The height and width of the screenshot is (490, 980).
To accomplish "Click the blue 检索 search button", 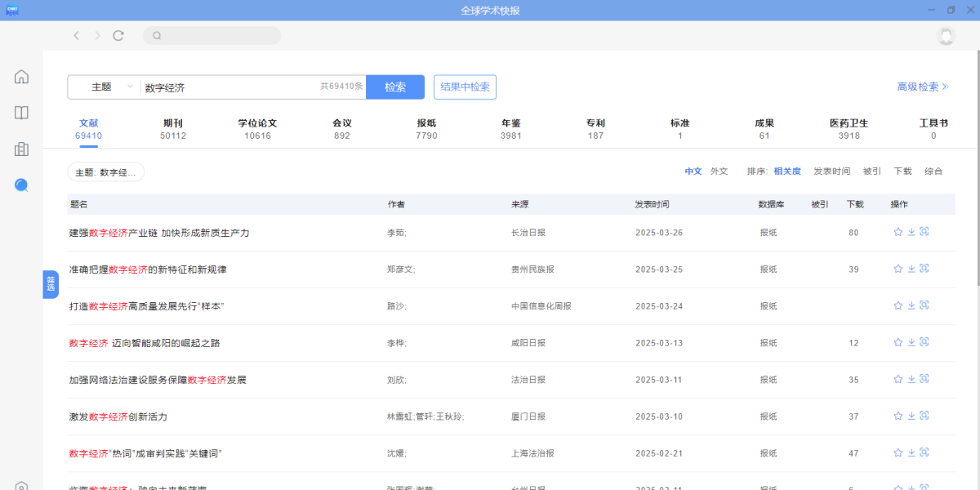I will click(395, 87).
